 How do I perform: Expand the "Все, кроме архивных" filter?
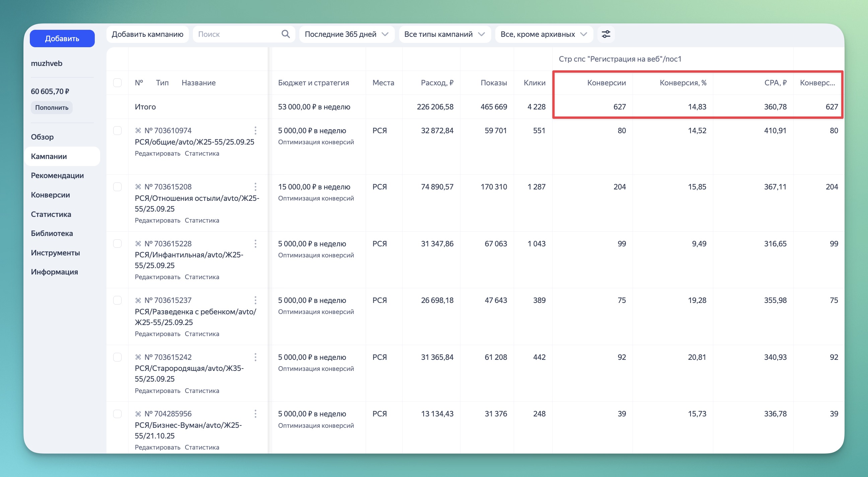(x=544, y=34)
